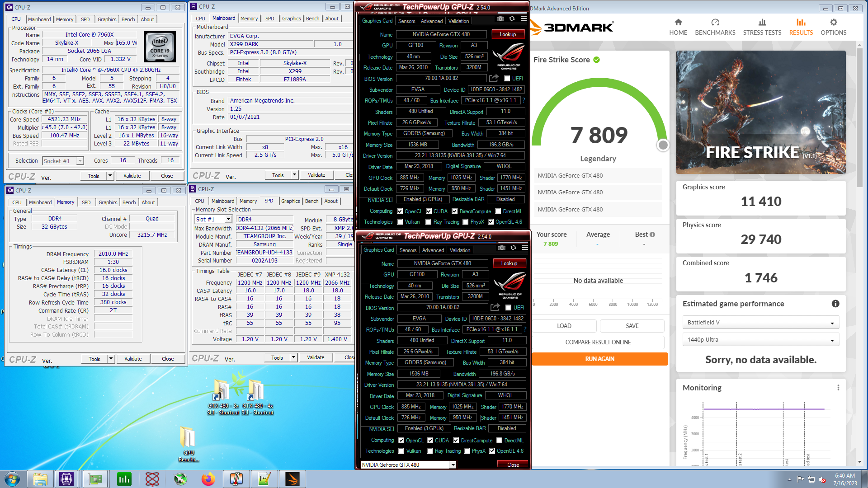Click screenshot camera icon in upper GPU-Z
Image resolution: width=868 pixels, height=488 pixels.
[x=500, y=19]
